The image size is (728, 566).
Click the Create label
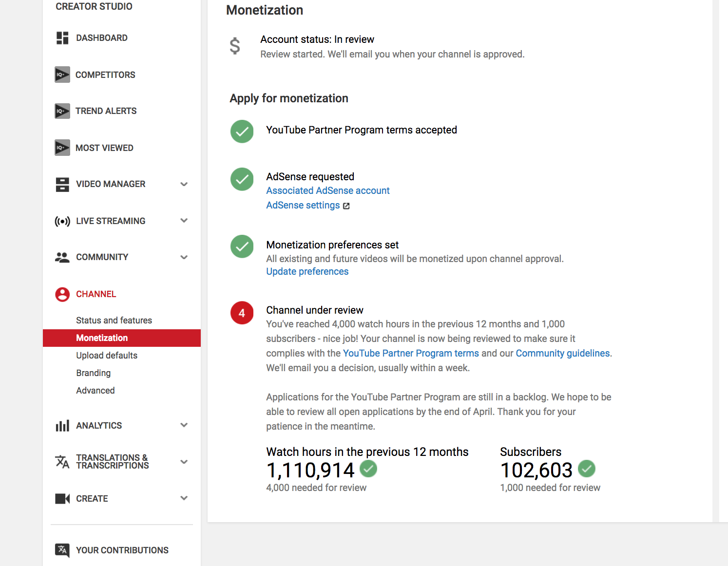tap(92, 499)
